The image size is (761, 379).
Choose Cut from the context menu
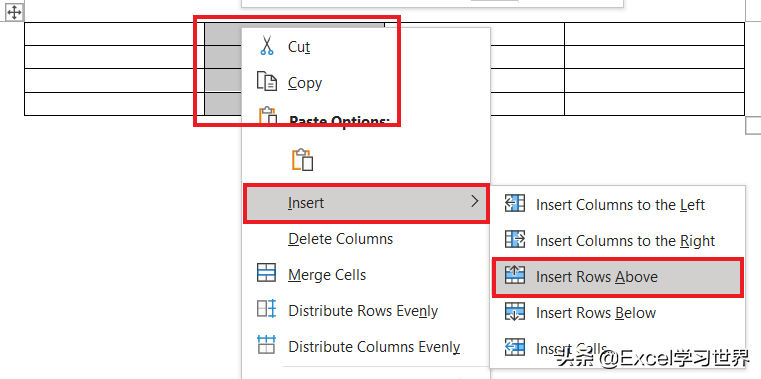[366, 46]
